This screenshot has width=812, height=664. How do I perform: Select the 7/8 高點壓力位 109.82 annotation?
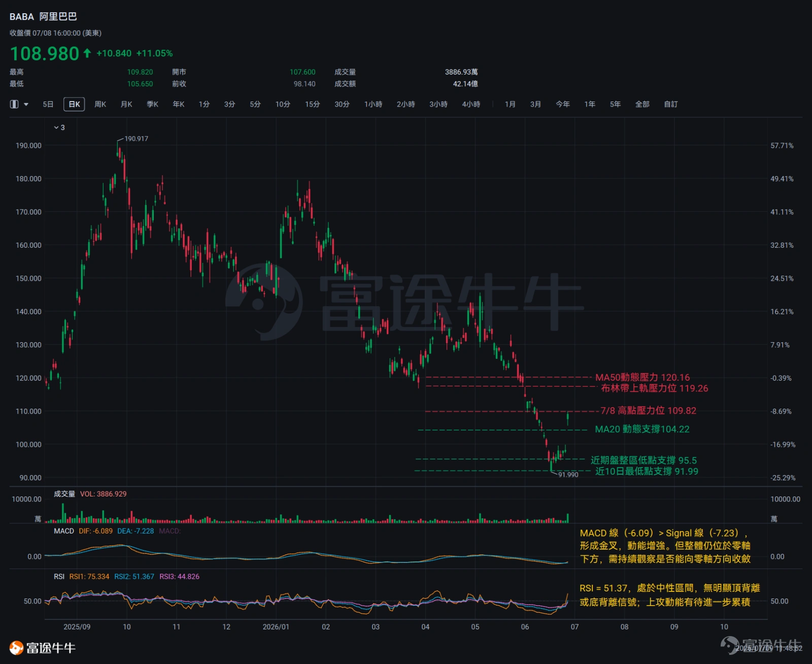[649, 411]
